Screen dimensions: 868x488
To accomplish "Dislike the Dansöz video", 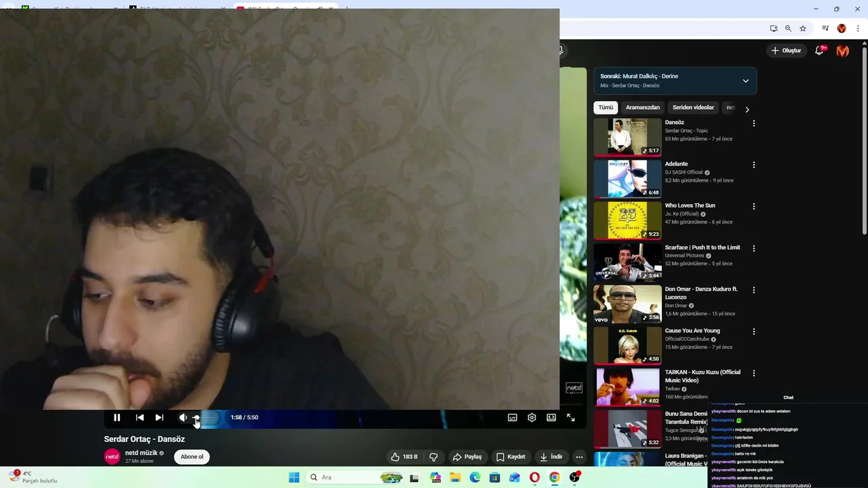I will [x=433, y=457].
